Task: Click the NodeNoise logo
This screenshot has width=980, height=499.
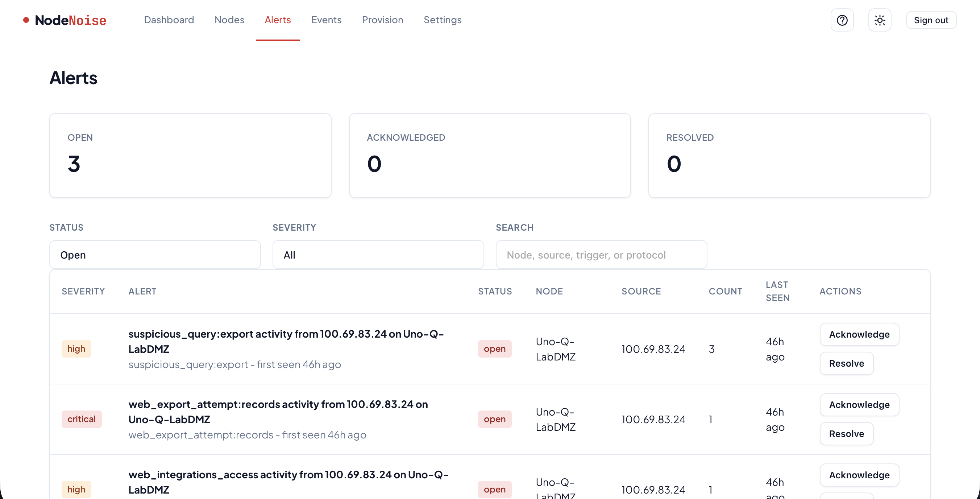Action: point(65,20)
